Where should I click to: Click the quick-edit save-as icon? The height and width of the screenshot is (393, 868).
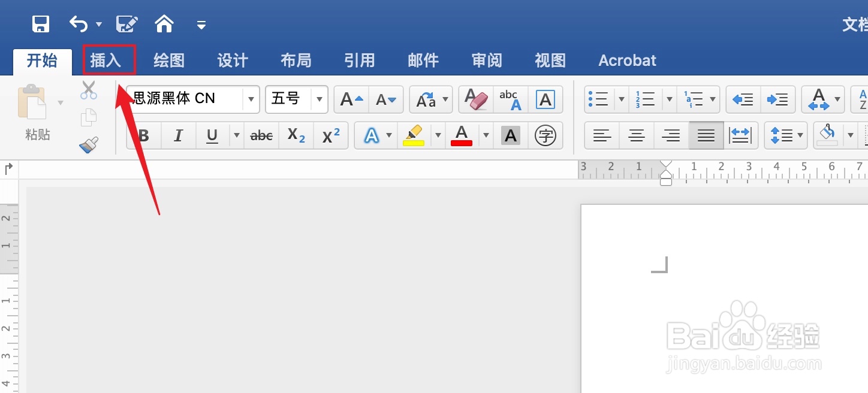pyautogui.click(x=127, y=24)
